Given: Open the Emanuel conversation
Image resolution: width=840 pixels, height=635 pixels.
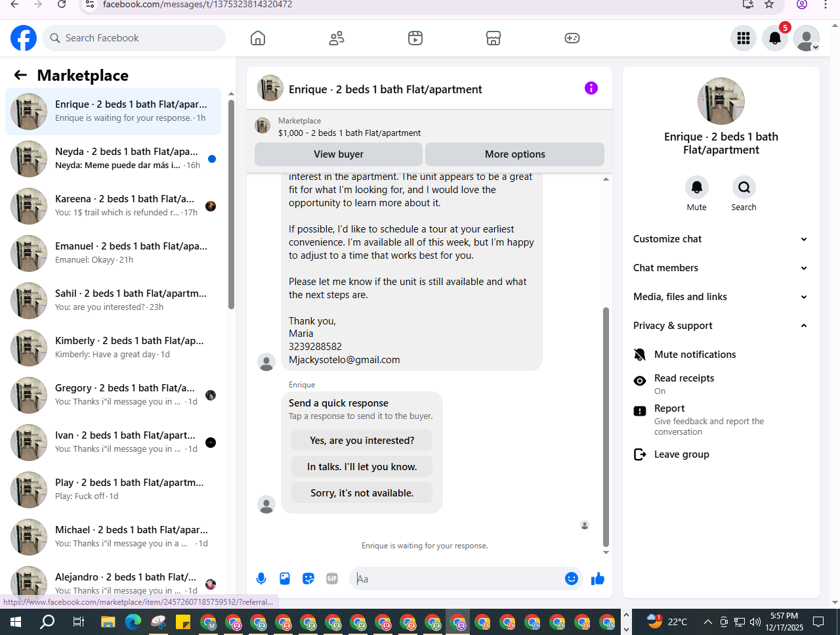Looking at the screenshot, I should click(x=113, y=253).
